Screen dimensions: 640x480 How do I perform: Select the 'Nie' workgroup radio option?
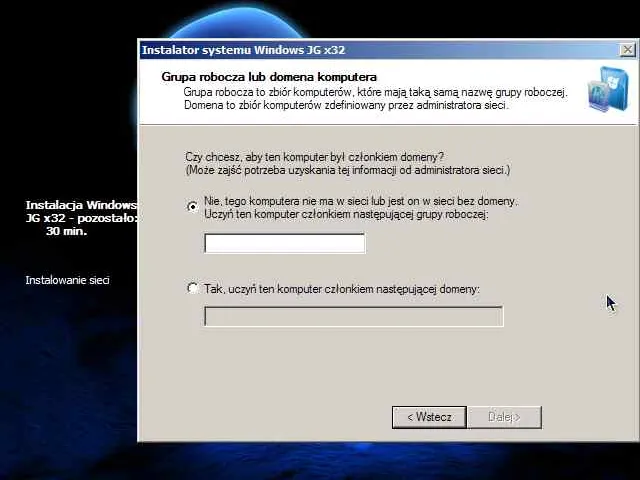pos(193,207)
